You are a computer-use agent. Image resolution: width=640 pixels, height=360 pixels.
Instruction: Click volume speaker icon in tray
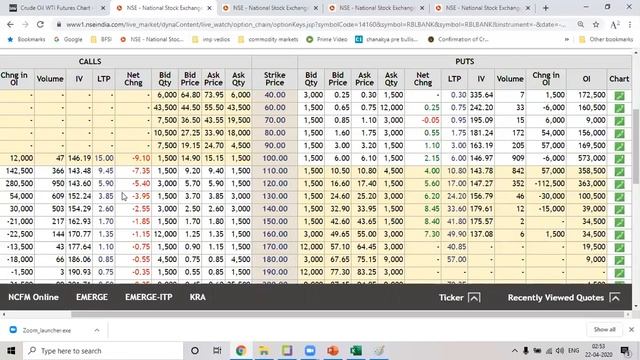(560, 351)
